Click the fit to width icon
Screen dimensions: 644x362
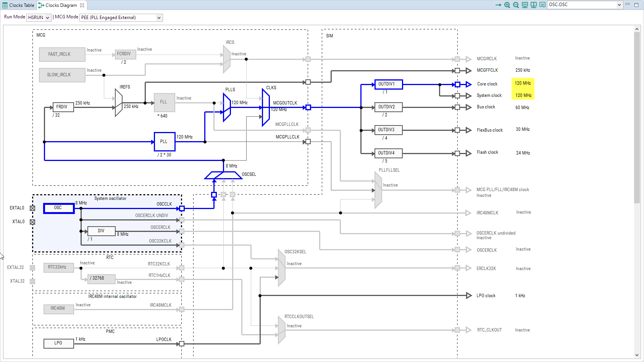point(525,5)
